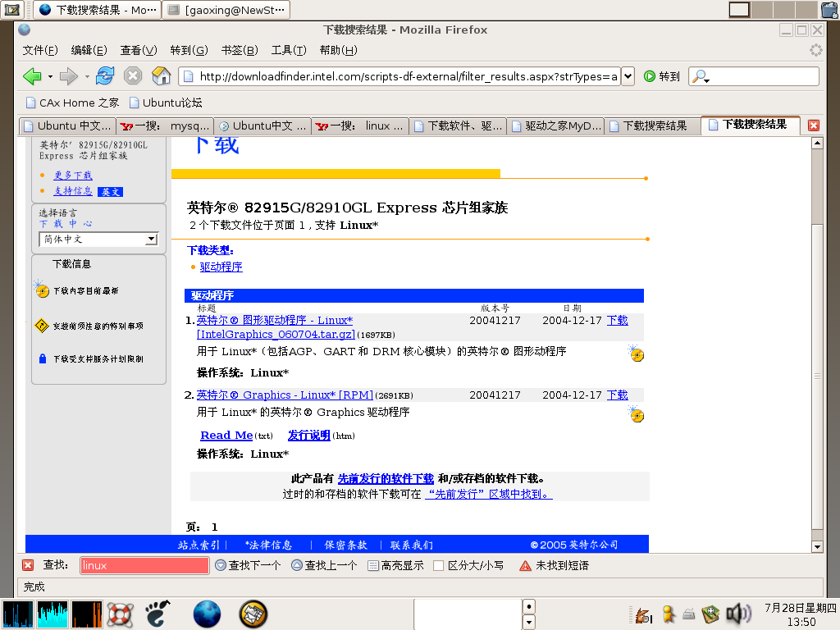Click the stop loading icon
840x630 pixels.
[x=133, y=75]
